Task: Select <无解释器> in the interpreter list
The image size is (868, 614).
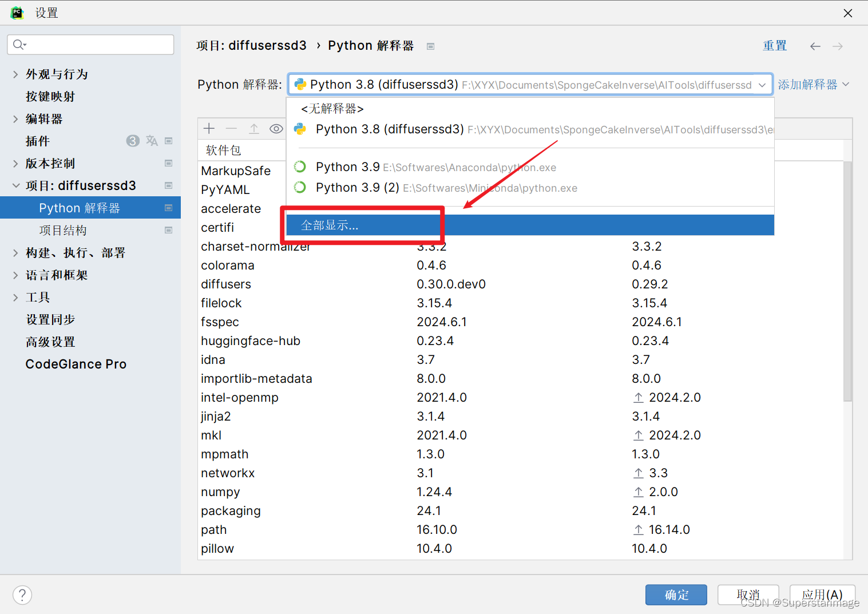Action: (530, 109)
